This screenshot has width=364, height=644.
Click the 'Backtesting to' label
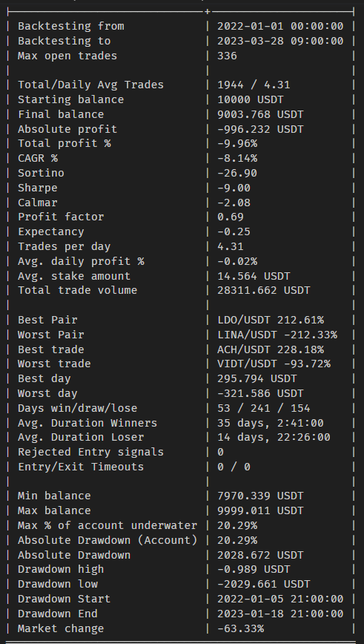pyautogui.click(x=64, y=41)
